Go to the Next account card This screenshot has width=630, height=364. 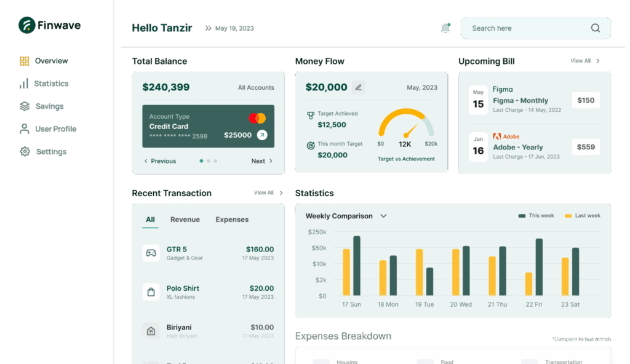click(x=261, y=161)
